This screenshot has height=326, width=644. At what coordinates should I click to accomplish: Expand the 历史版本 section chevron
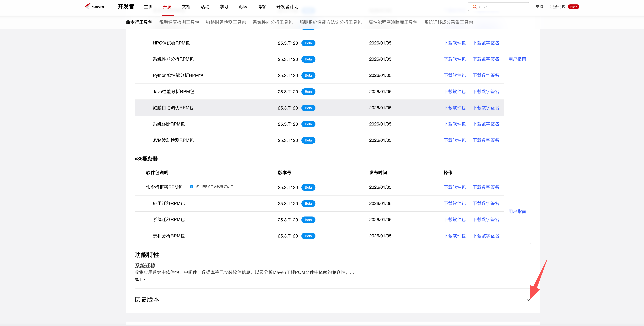tap(528, 300)
